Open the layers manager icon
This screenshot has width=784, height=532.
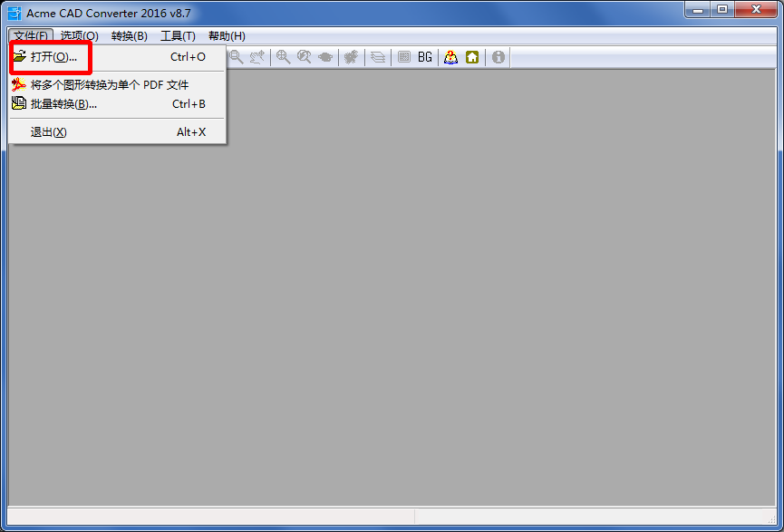click(378, 57)
